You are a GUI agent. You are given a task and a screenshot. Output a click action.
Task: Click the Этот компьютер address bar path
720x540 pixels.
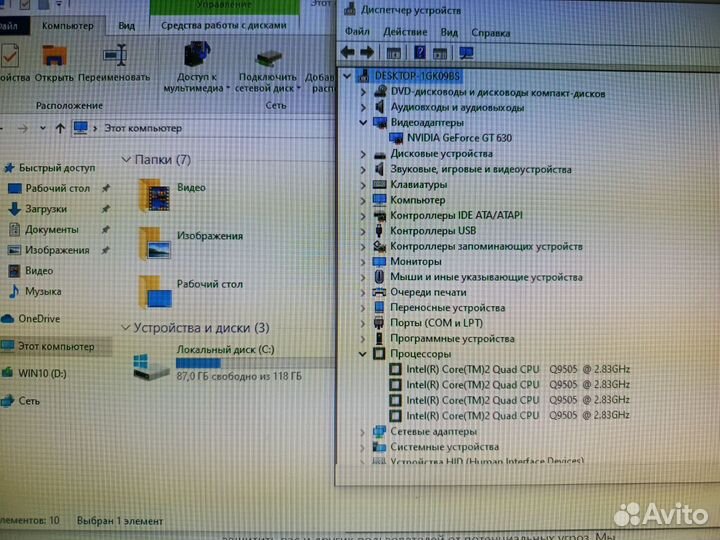tap(143, 128)
